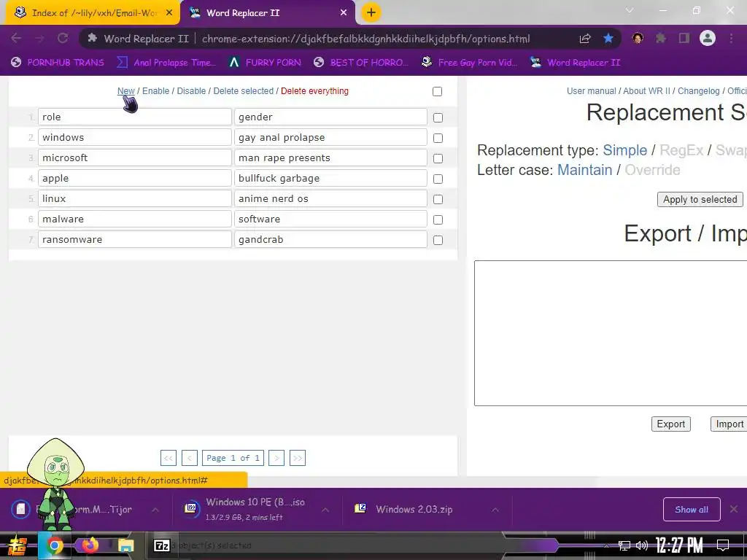Screen dimensions: 747x560
Task: Click the browser forward arrow
Action: [39, 39]
